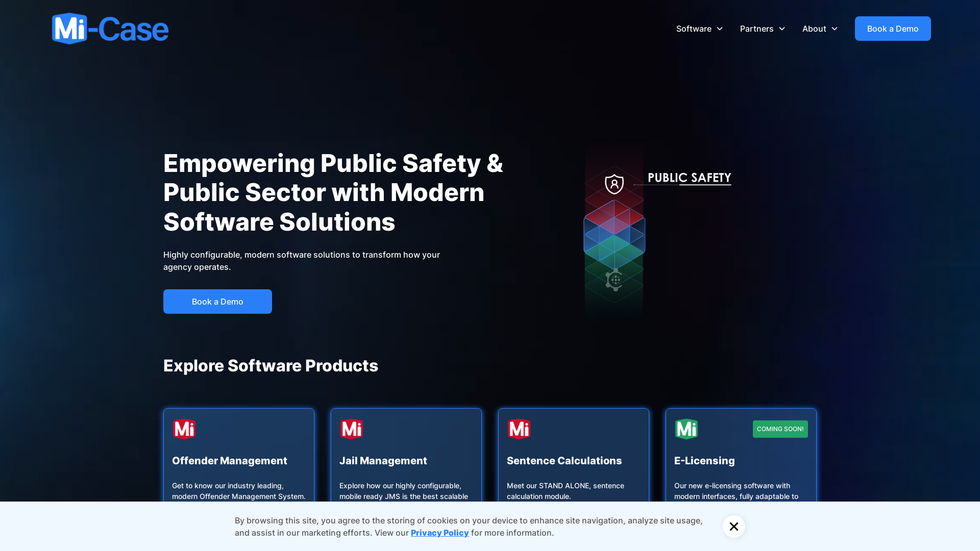
Task: Click the Jail Management Mi icon
Action: pos(351,429)
